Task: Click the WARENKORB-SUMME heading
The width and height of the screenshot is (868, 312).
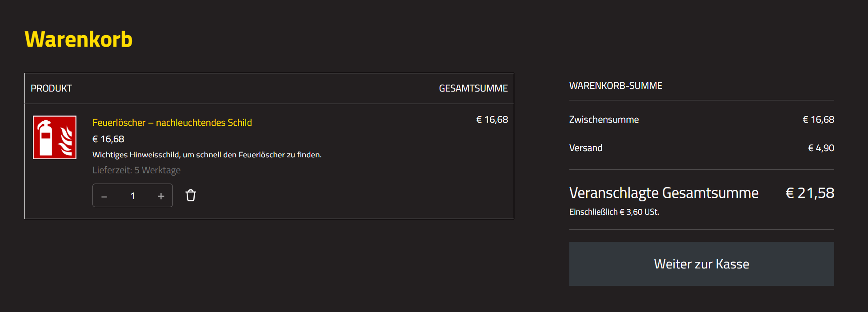Action: pyautogui.click(x=616, y=86)
